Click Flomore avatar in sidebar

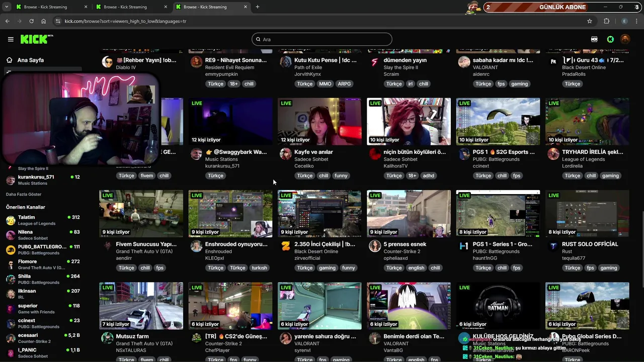click(x=11, y=264)
